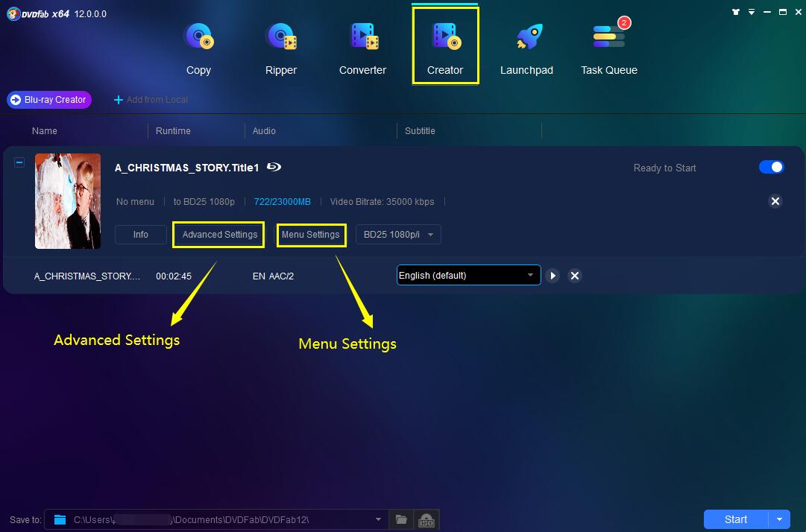This screenshot has width=806, height=532.
Task: Browse output folder with folder icon
Action: pos(401,519)
